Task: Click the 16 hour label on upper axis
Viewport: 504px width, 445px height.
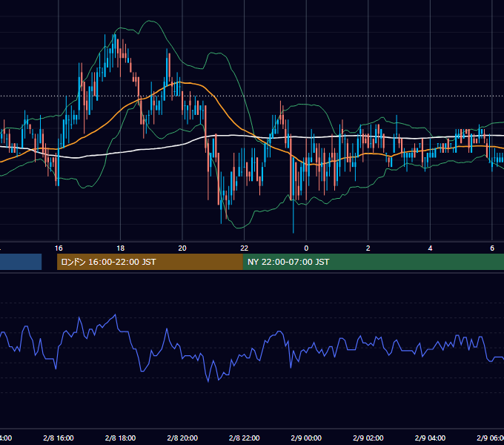Action: [59, 248]
